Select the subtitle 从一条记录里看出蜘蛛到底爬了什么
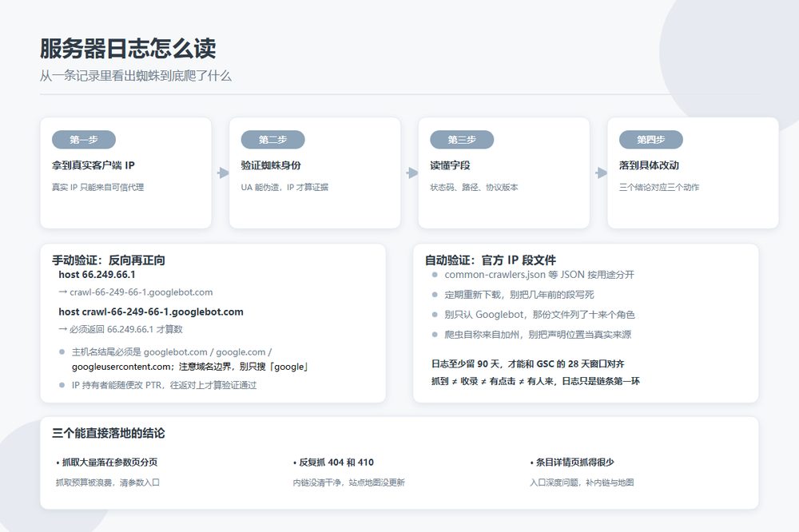The height and width of the screenshot is (532, 799). 136,76
